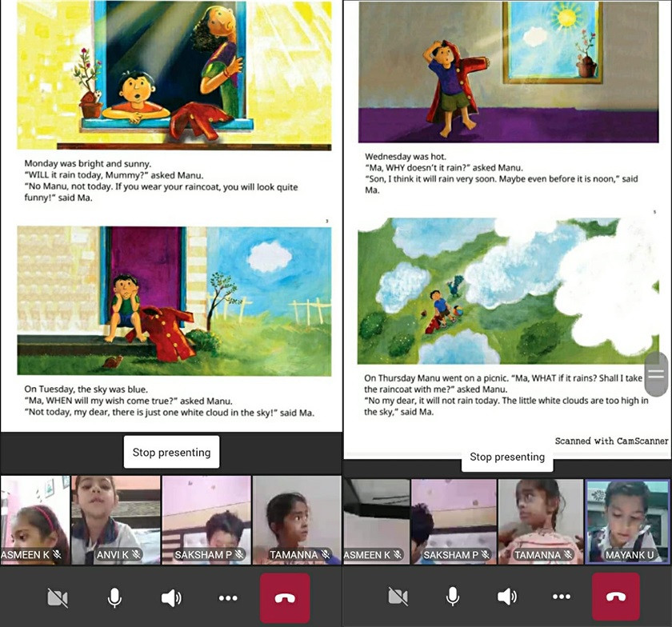The width and height of the screenshot is (672, 627).
Task: Click text 'Wednesday was hot.'
Action: coord(406,157)
